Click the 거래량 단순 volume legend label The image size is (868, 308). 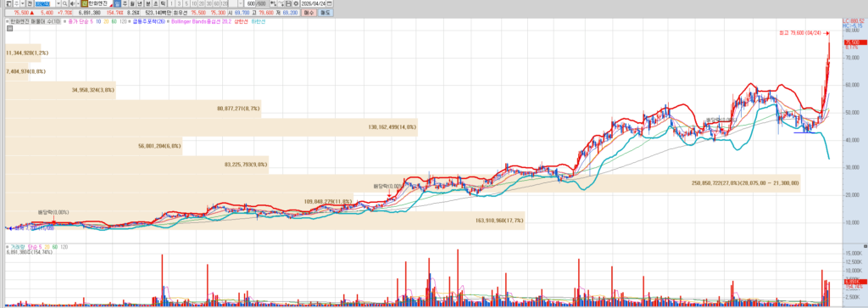click(24, 246)
